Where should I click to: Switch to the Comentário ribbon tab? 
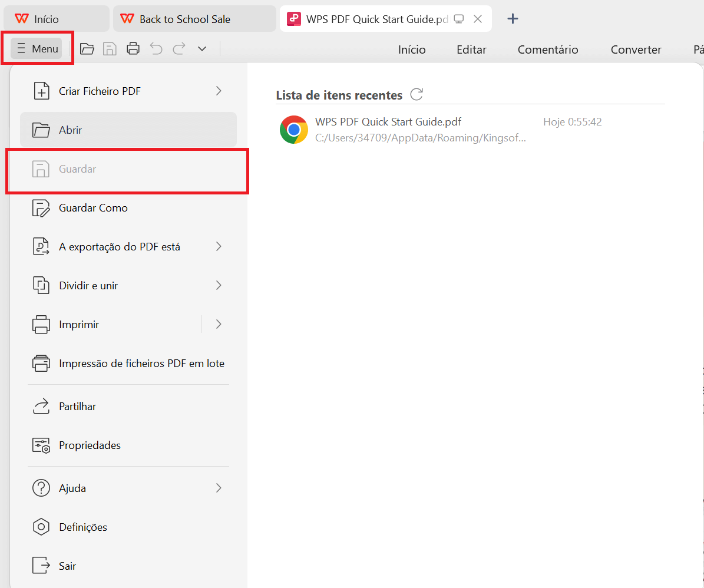click(x=548, y=49)
